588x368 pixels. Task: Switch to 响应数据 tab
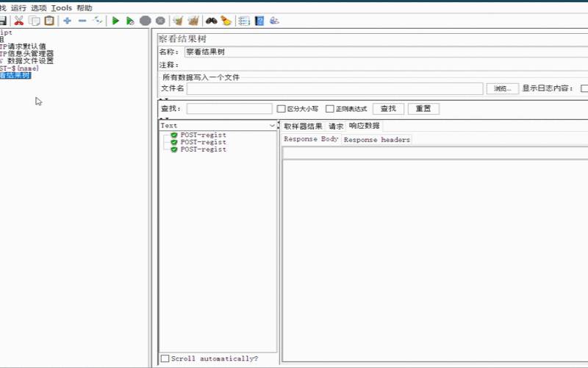tap(364, 126)
